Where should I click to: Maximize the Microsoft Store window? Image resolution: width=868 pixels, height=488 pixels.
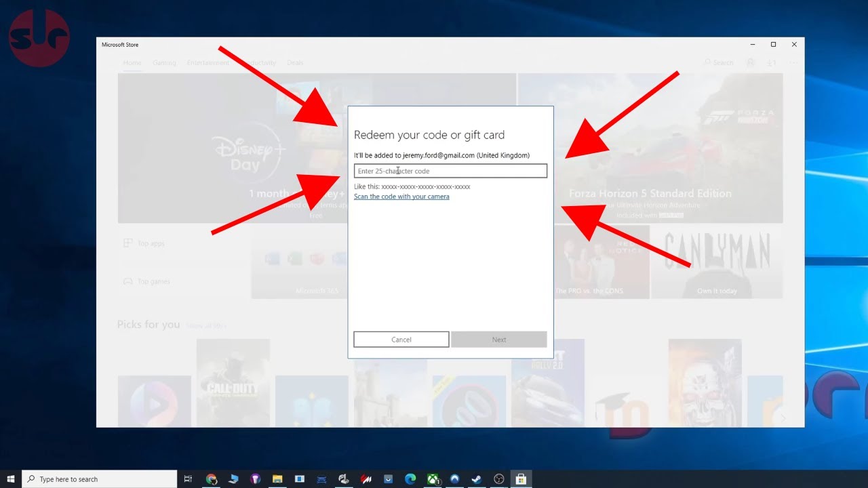(x=773, y=45)
